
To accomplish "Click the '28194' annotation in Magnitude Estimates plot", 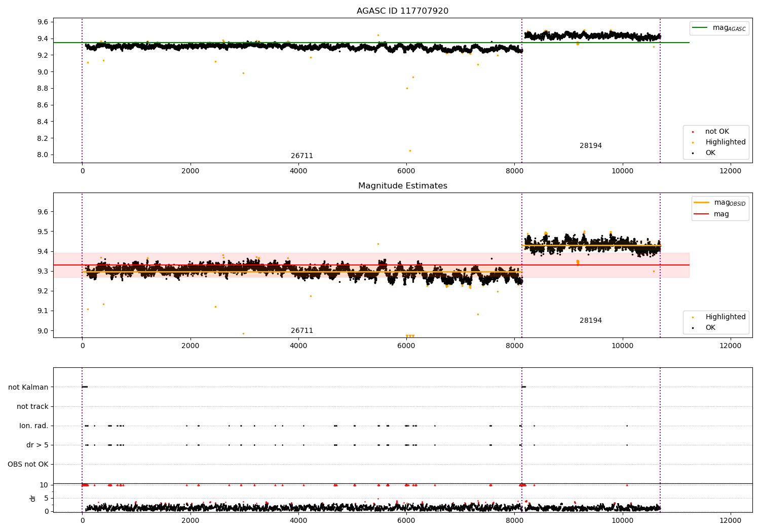I will pyautogui.click(x=591, y=321).
